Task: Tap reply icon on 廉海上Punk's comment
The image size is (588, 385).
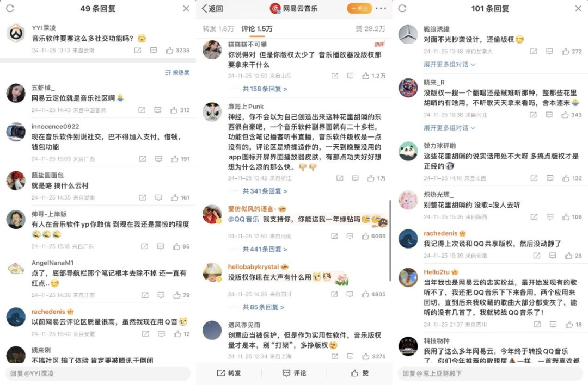Action: pyautogui.click(x=355, y=178)
